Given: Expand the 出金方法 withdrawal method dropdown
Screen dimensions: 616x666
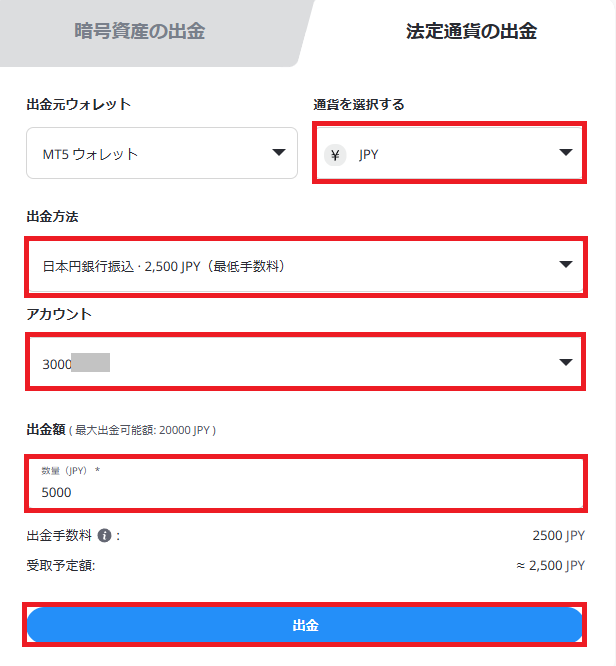Looking at the screenshot, I should (306, 266).
